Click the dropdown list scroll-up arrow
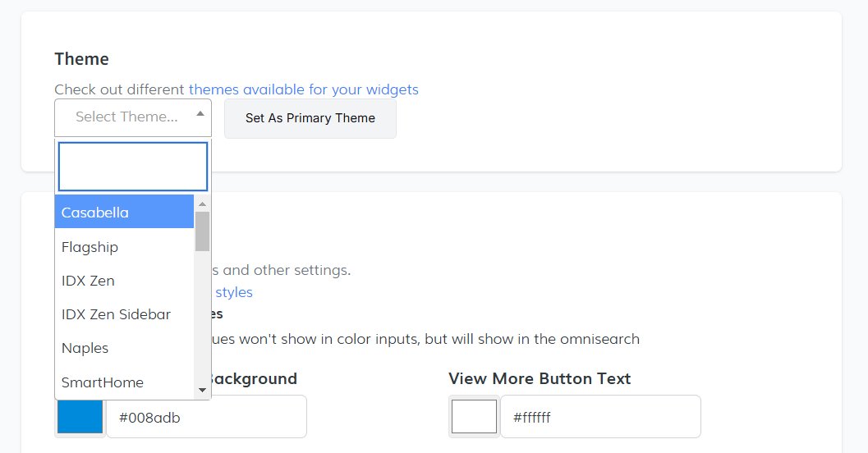This screenshot has width=868, height=453. click(202, 204)
